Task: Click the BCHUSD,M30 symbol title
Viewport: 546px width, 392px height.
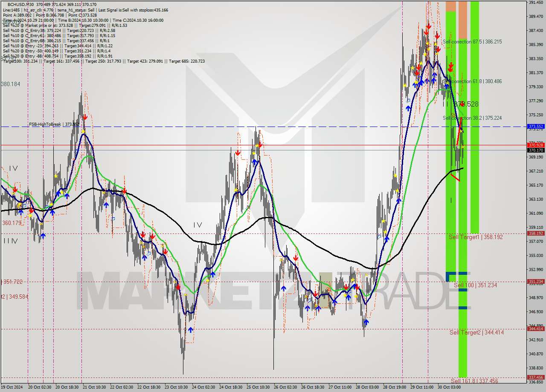Action: coord(21,5)
